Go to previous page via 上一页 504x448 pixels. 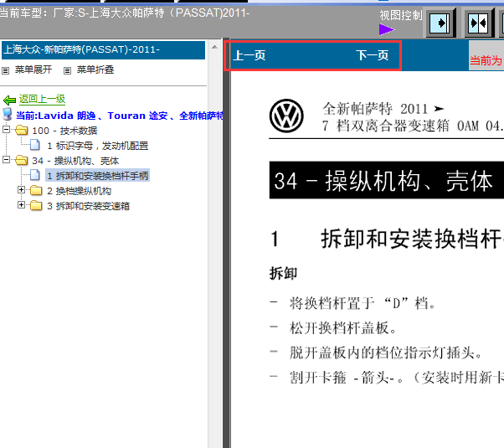point(249,55)
